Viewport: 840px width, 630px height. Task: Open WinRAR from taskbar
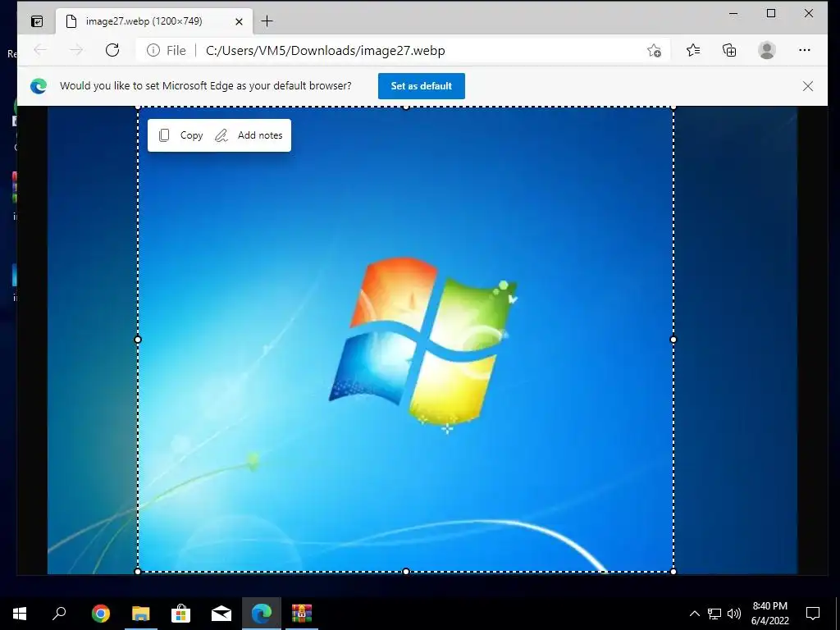(x=302, y=614)
